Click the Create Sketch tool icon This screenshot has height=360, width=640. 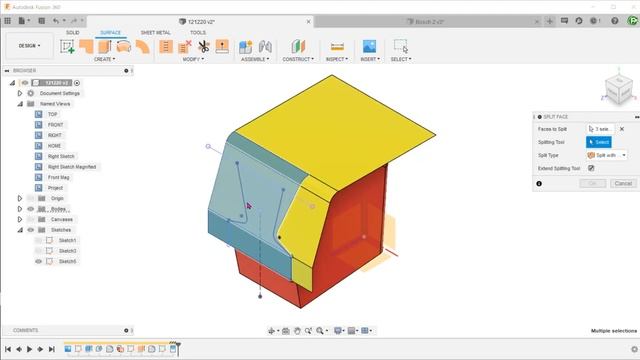click(x=67, y=47)
